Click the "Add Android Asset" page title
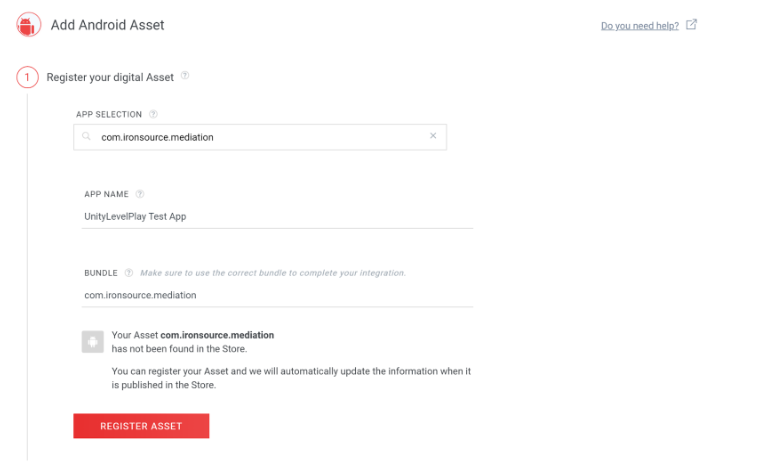 click(108, 25)
